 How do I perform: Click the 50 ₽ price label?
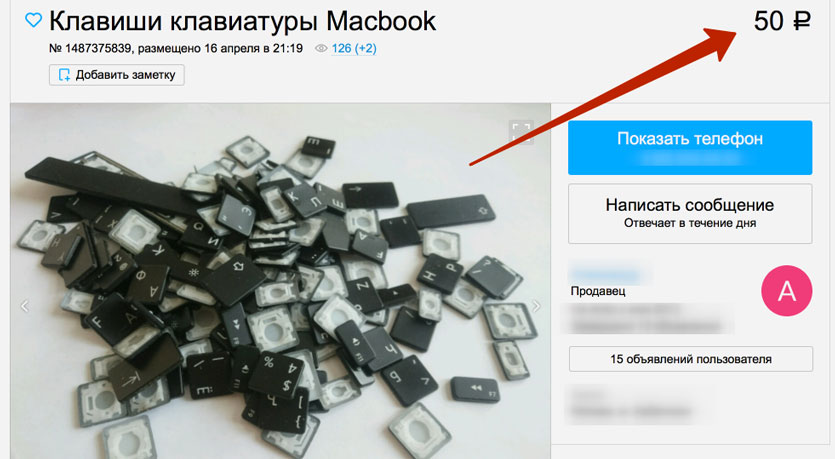[782, 21]
